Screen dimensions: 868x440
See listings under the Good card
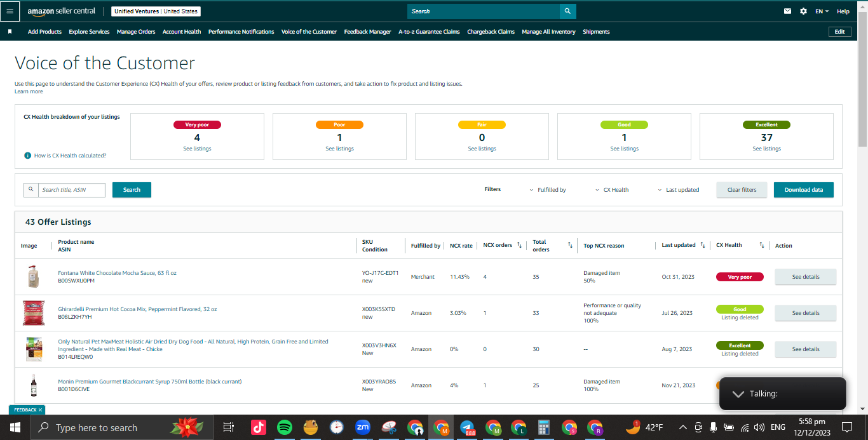click(x=624, y=149)
